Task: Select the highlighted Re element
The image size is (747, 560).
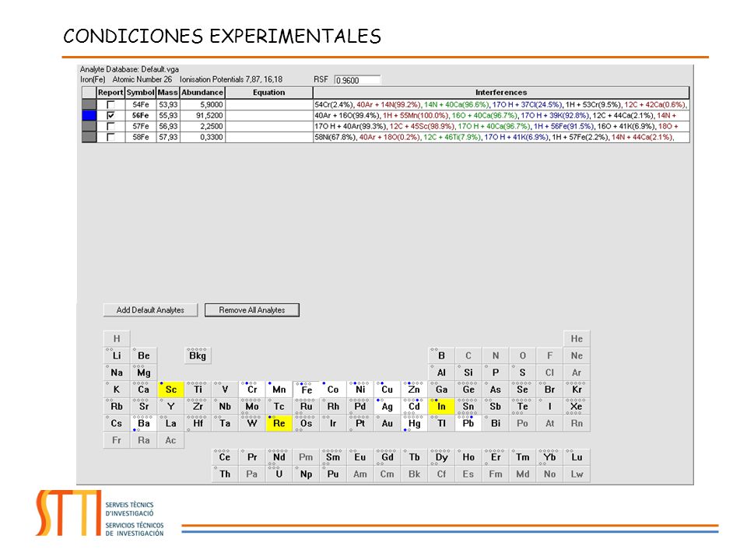Action: pos(279,423)
